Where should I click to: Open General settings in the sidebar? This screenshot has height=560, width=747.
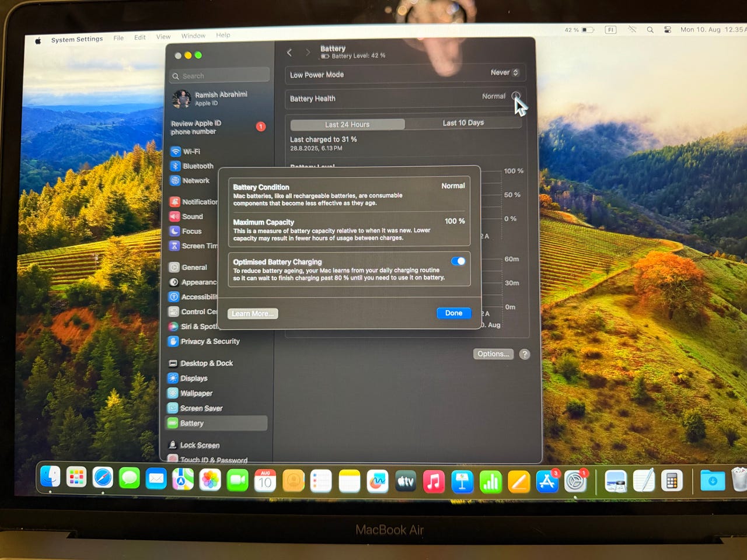pyautogui.click(x=188, y=267)
